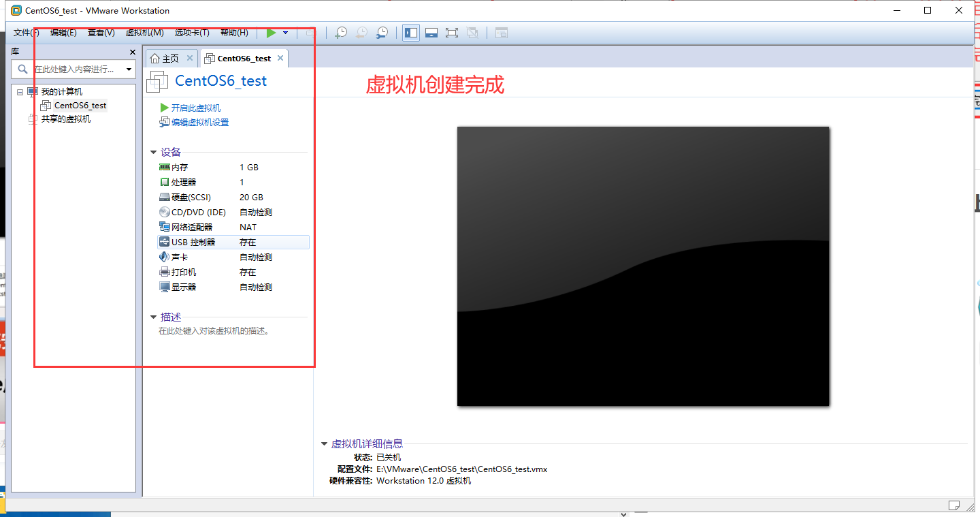Click the USB 控制器 device row
This screenshot has height=517, width=980.
[x=233, y=242]
